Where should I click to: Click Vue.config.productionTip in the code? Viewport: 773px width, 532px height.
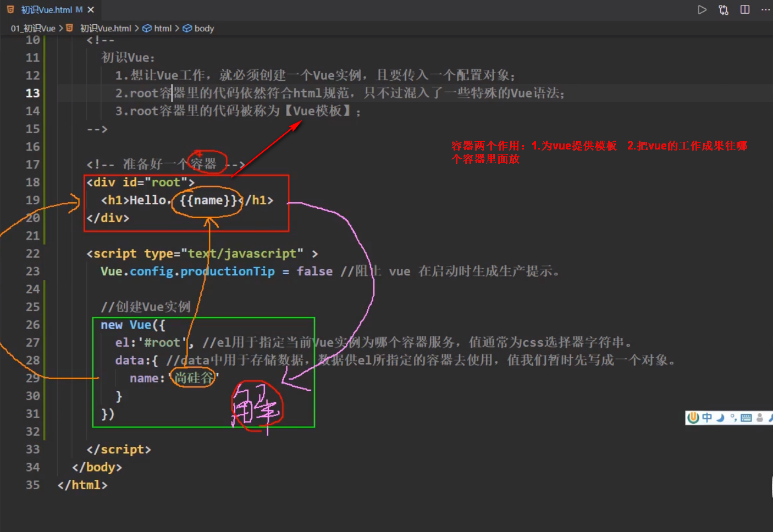(187, 271)
